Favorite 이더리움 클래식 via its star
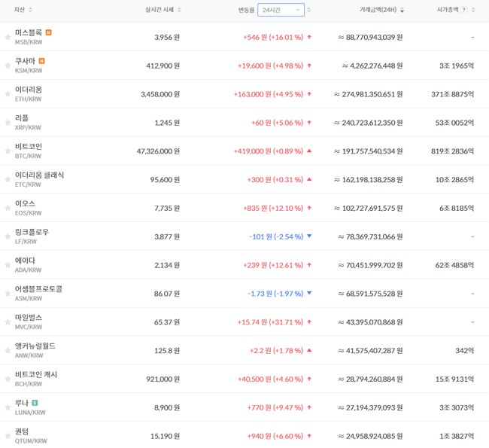Viewport: 489px width, 448px height. tap(8, 179)
